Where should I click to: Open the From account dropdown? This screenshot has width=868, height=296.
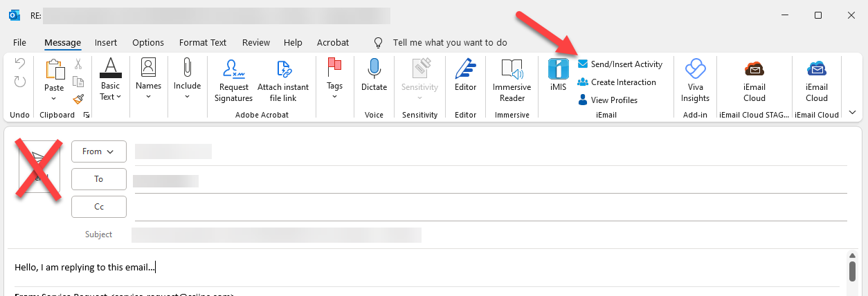[98, 151]
